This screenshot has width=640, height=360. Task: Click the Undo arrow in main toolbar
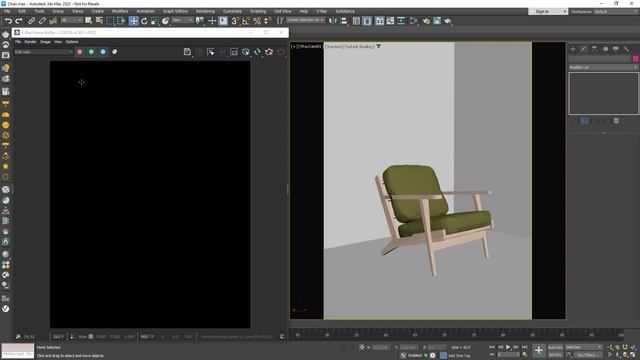(8, 21)
